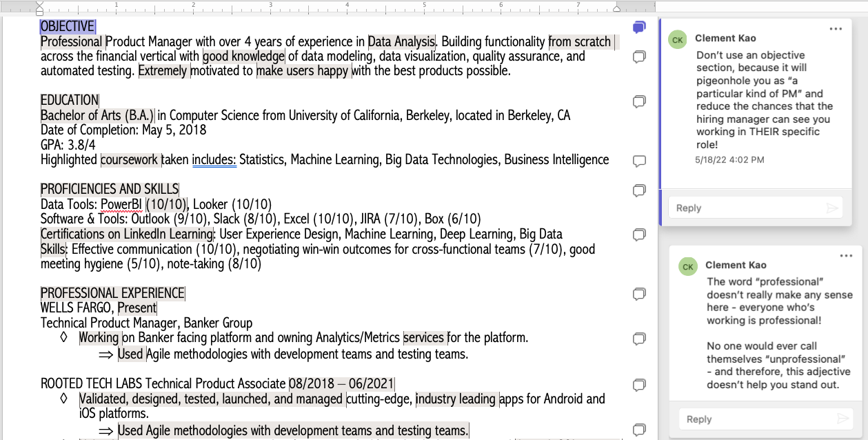Click Reply field under the "professional" comment
The height and width of the screenshot is (440, 868).
[x=765, y=419]
